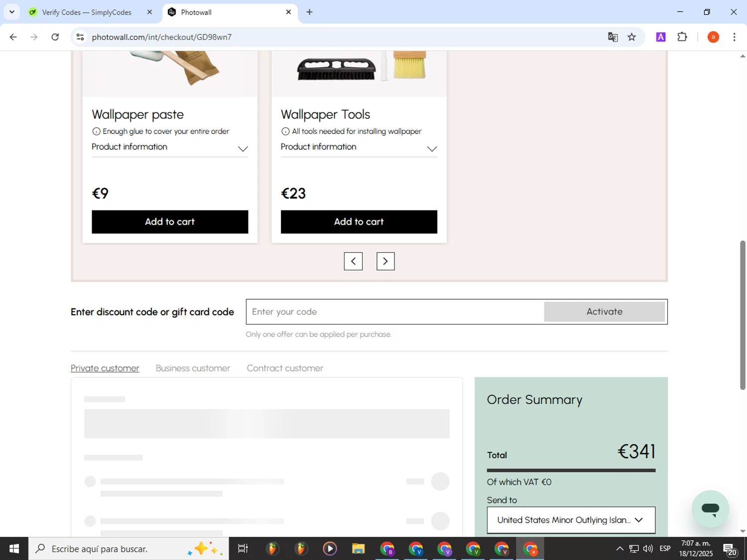The image size is (747, 560).
Task: Open the tab search dropdown arrow
Action: [x=12, y=12]
